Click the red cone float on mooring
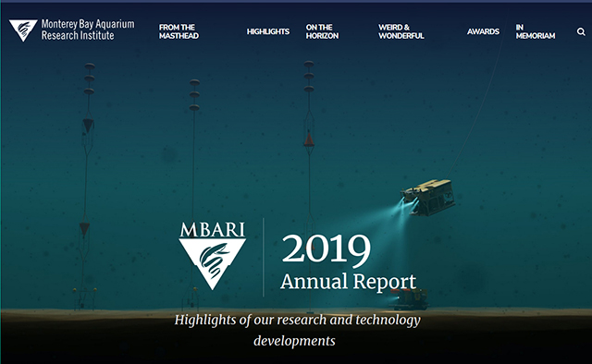The image size is (592, 364). click(309, 140)
